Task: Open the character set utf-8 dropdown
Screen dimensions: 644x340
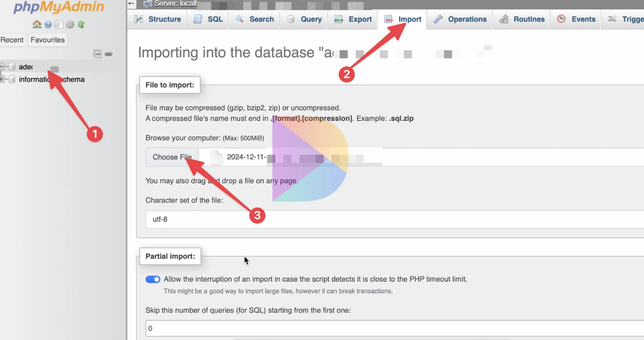Action: [x=395, y=219]
